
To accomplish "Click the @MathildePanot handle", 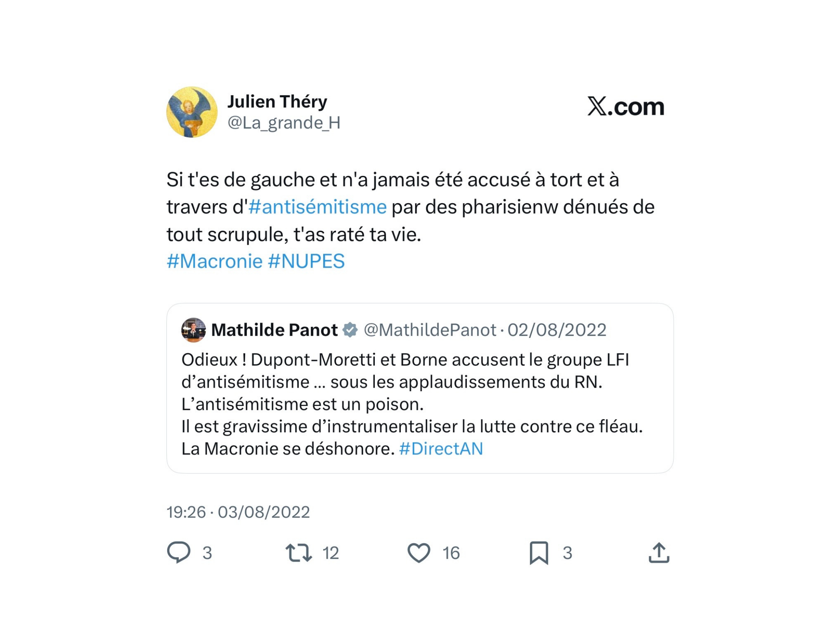I will (x=430, y=330).
